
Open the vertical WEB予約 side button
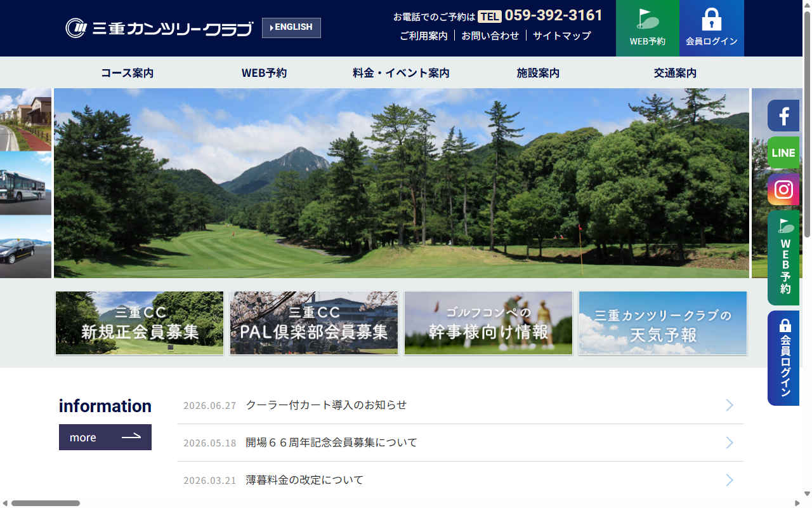(x=783, y=258)
